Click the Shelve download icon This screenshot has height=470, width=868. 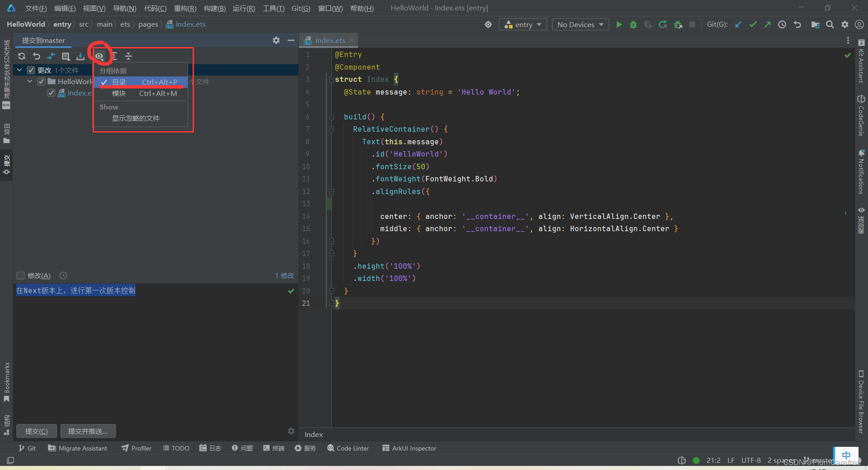point(80,56)
